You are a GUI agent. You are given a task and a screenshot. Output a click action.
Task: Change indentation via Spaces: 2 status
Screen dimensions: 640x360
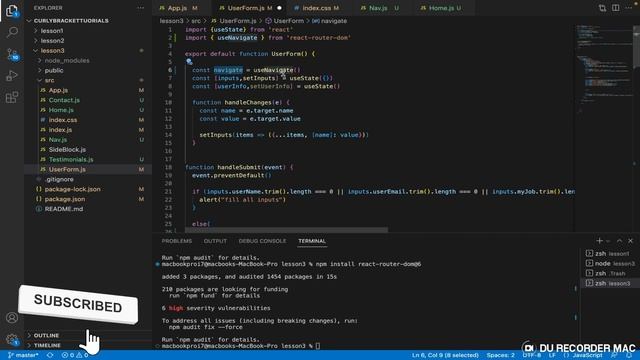500,355
